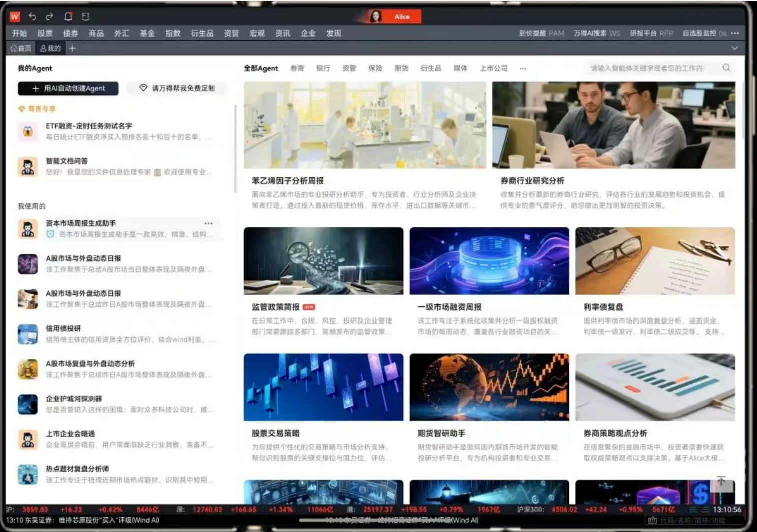The width and height of the screenshot is (757, 532).
Task: Open the 期货智研助手 card thumbnail
Action: [x=489, y=387]
